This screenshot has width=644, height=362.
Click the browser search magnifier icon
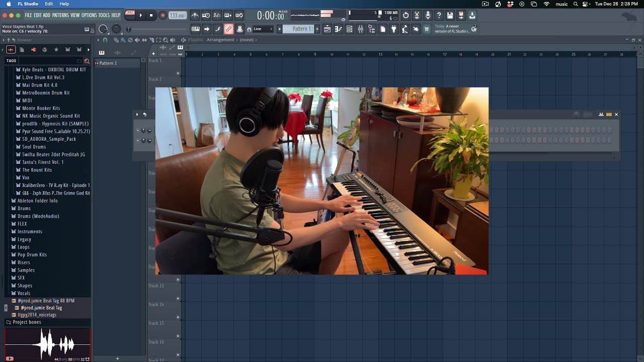[87, 61]
